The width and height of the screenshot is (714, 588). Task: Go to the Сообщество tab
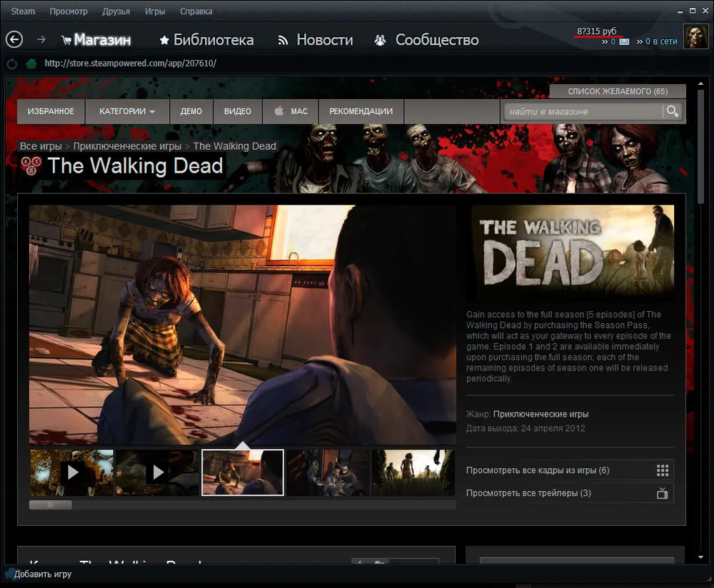coord(426,40)
